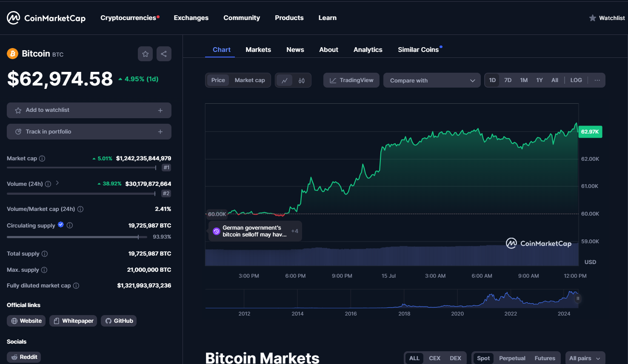
Task: Open the GitHub official link
Action: pos(119,321)
